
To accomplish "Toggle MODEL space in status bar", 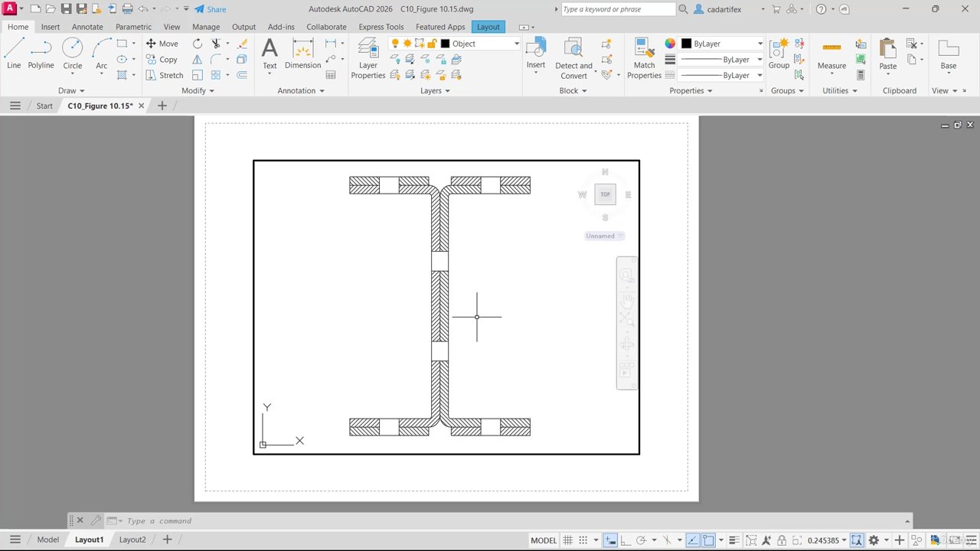I will point(544,540).
